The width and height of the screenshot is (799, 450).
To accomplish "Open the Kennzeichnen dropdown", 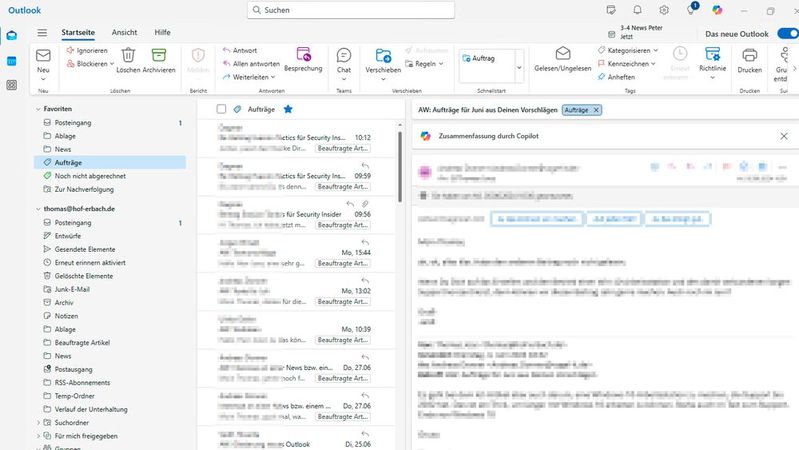I will tap(653, 64).
